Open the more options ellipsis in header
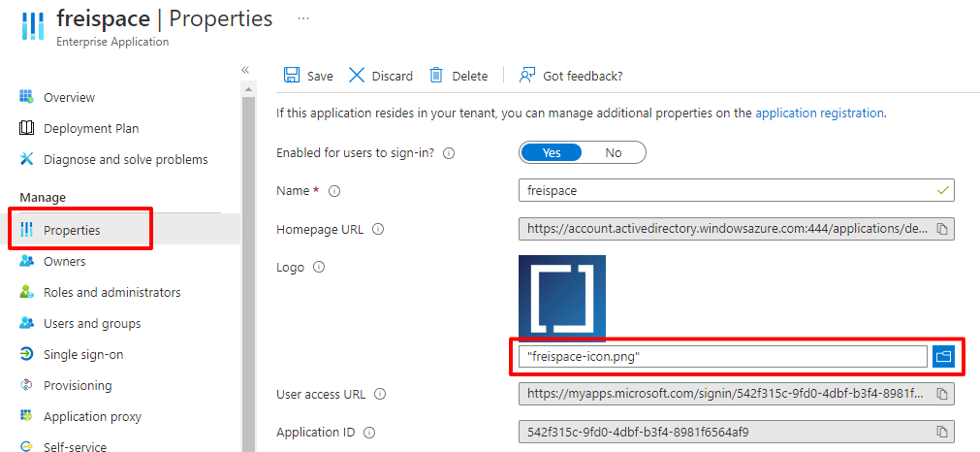Viewport: 980px width, 452px height. (x=303, y=18)
